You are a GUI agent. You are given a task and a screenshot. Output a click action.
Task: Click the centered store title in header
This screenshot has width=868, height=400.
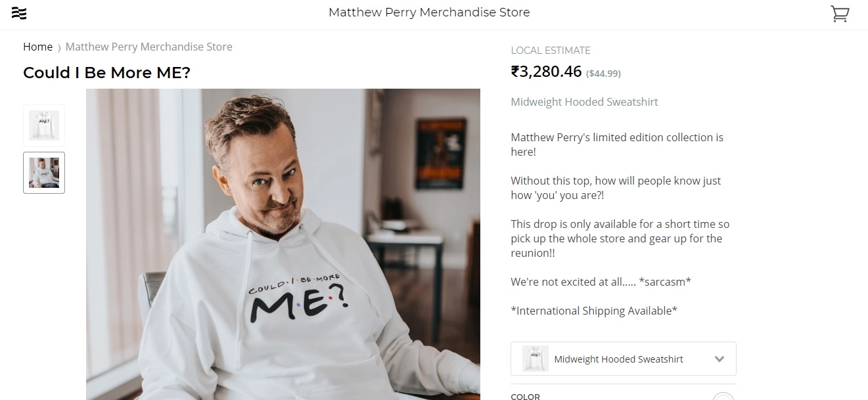pyautogui.click(x=429, y=12)
